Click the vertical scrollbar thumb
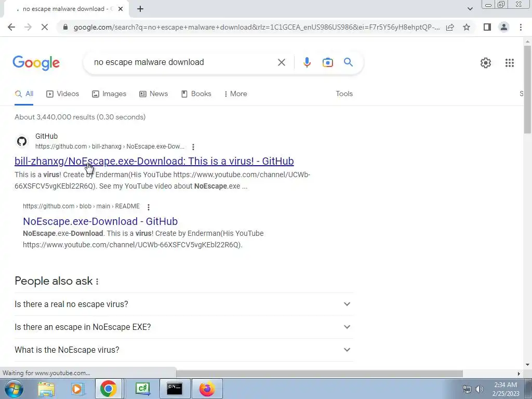The image size is (532, 399). pos(527,89)
